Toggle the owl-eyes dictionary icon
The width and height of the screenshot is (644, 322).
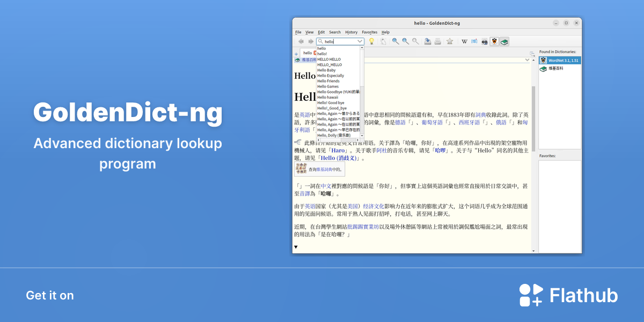click(x=484, y=42)
